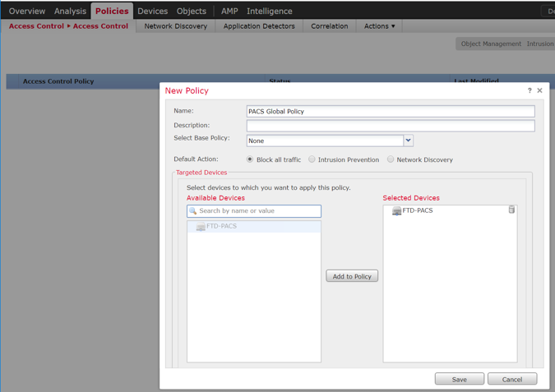Click the FTD-PACS device icon in Selected Devices

tap(397, 211)
